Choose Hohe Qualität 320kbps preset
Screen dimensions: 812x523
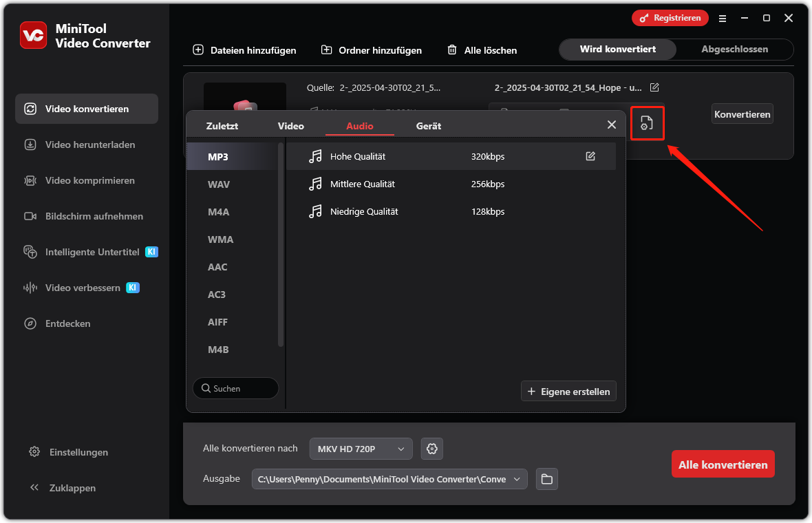[x=451, y=156]
